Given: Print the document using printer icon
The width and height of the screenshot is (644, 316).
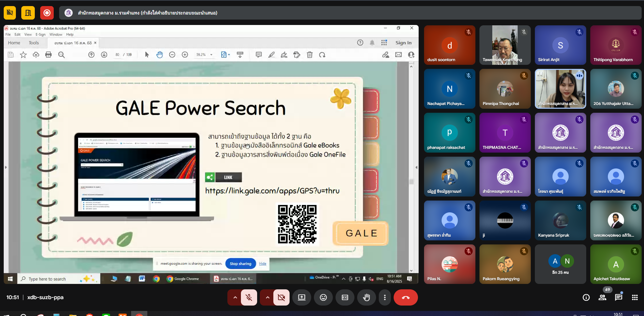Looking at the screenshot, I should click(x=48, y=55).
